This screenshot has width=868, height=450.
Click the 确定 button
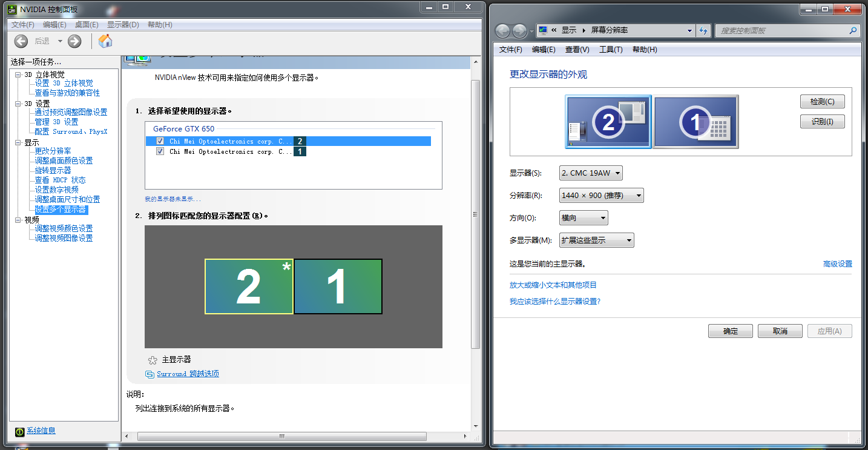pyautogui.click(x=731, y=331)
